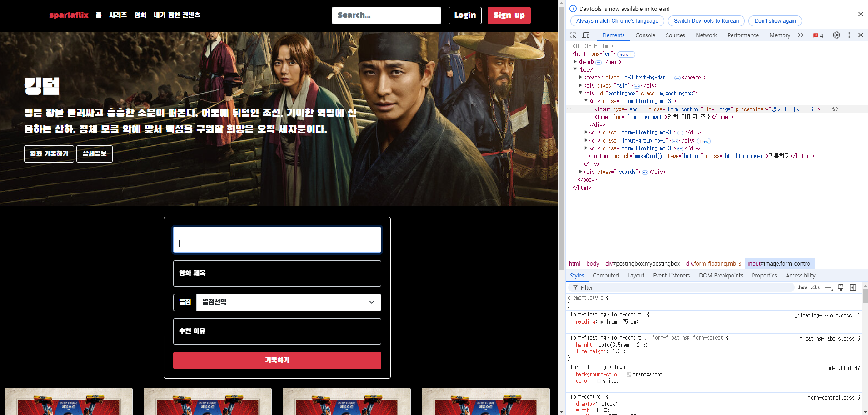This screenshot has height=415, width=868.
Task: Dismiss the DevTools Korean language notification
Action: (x=861, y=14)
